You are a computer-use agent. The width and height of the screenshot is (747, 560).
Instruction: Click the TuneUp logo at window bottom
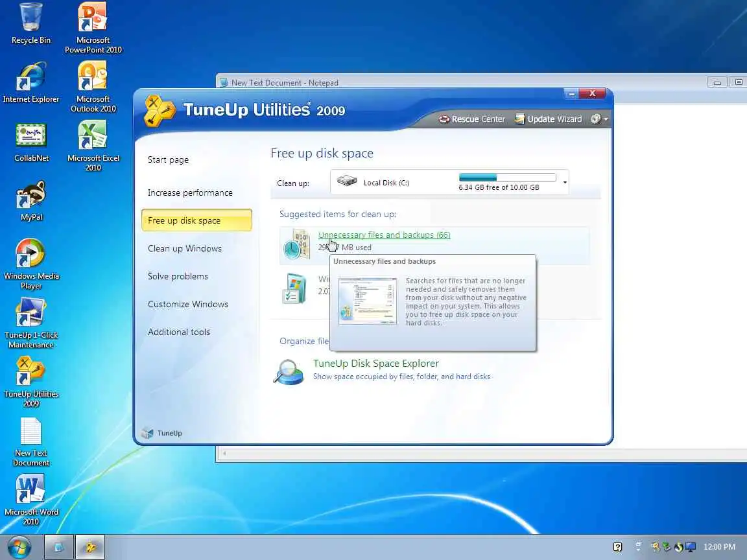tap(162, 433)
